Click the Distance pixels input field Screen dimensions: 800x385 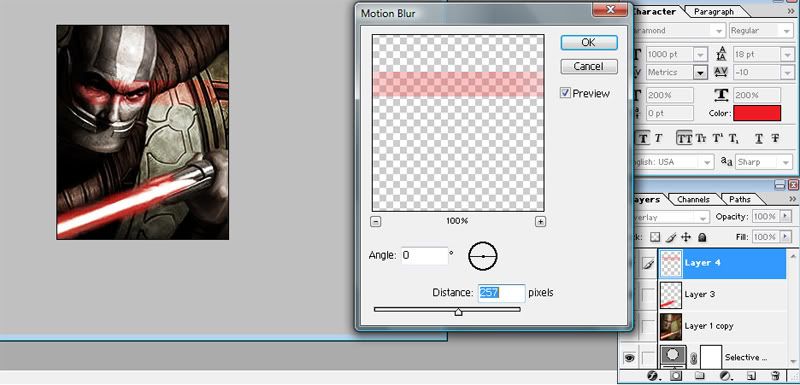(501, 293)
